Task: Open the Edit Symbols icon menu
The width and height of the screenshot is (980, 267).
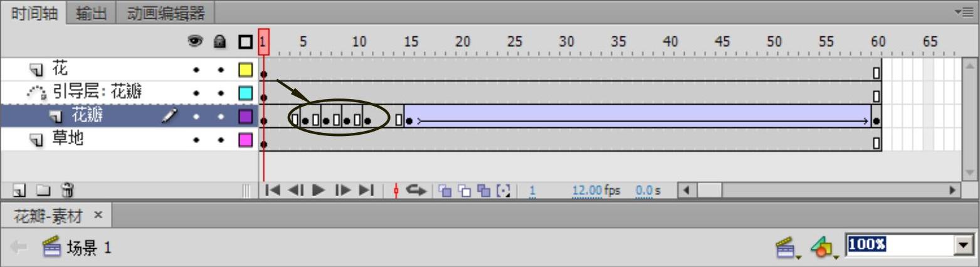Action: point(823,248)
